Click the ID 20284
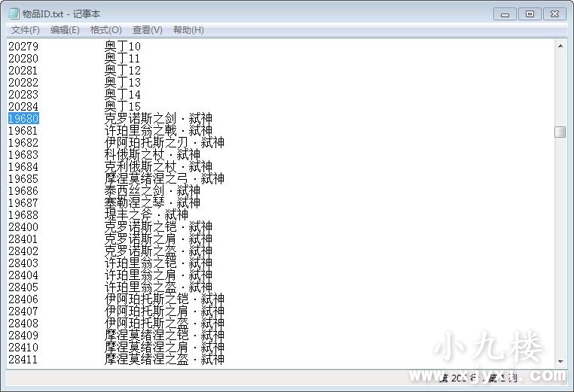 (x=23, y=107)
